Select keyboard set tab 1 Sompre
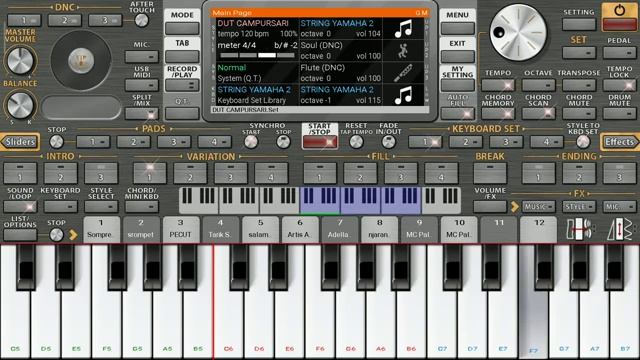640x360 pixels. point(101,229)
